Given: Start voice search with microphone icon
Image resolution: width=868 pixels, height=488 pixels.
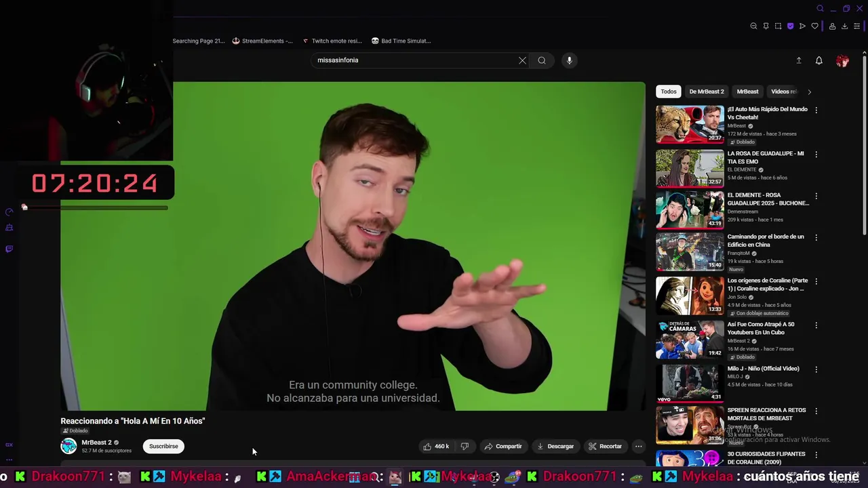Looking at the screenshot, I should click(570, 60).
